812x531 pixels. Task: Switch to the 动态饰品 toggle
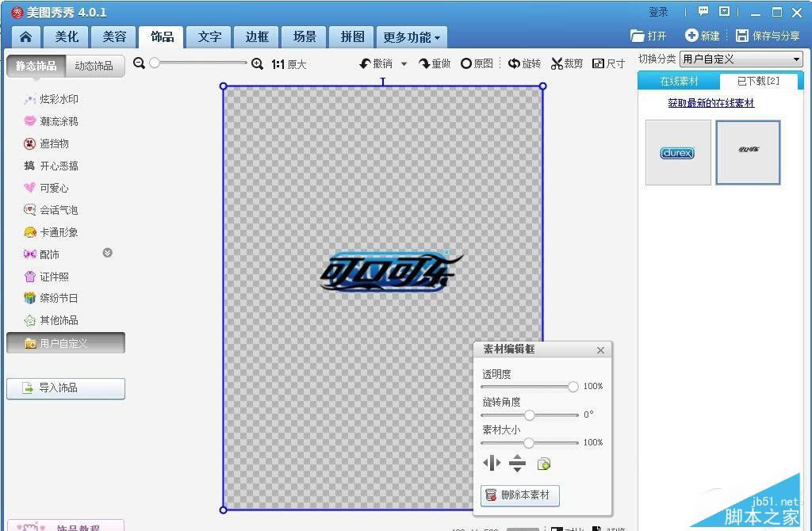(94, 66)
